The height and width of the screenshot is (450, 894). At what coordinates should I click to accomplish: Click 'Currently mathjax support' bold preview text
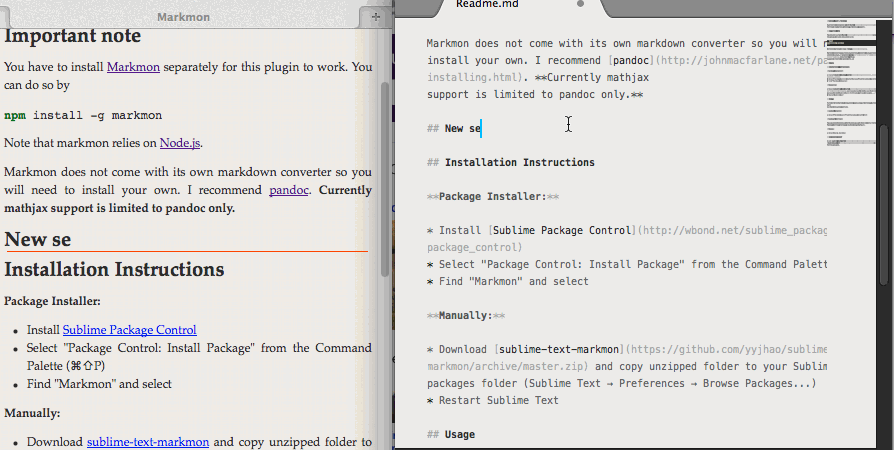[188, 199]
